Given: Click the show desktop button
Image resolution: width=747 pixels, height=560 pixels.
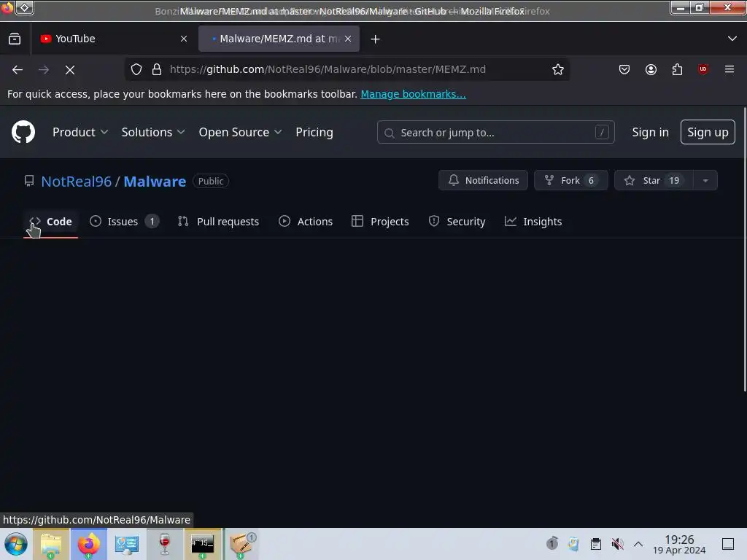Looking at the screenshot, I should pyautogui.click(x=728, y=544).
